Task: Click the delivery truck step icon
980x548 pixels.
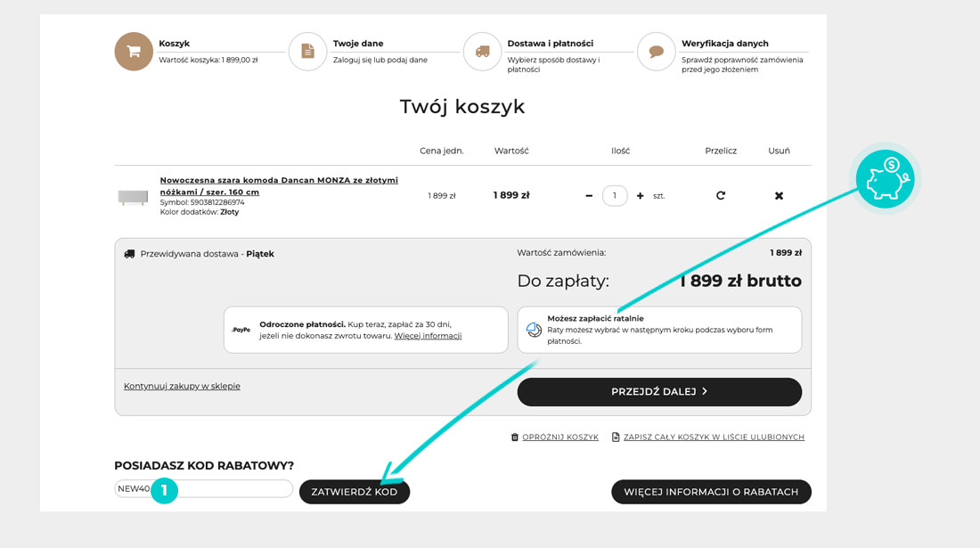Action: point(482,52)
